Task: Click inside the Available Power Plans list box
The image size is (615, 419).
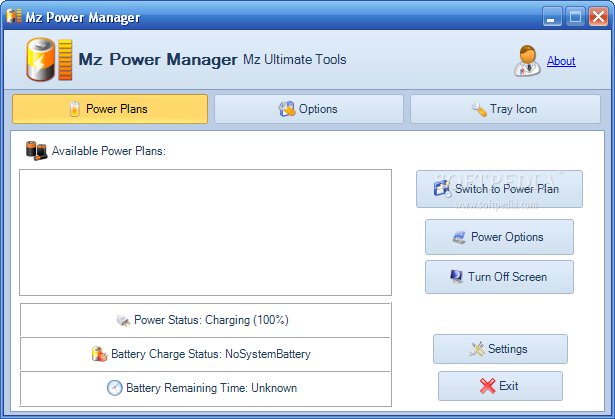Action: tap(206, 232)
